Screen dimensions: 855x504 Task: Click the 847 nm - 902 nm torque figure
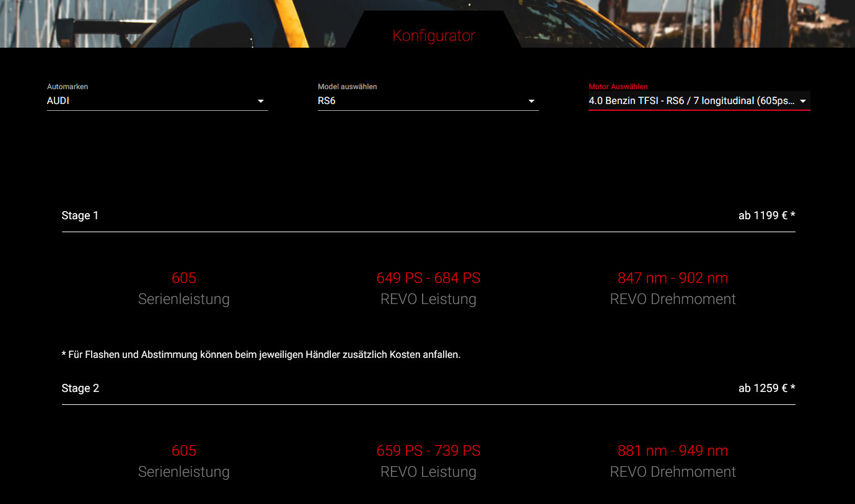point(673,278)
